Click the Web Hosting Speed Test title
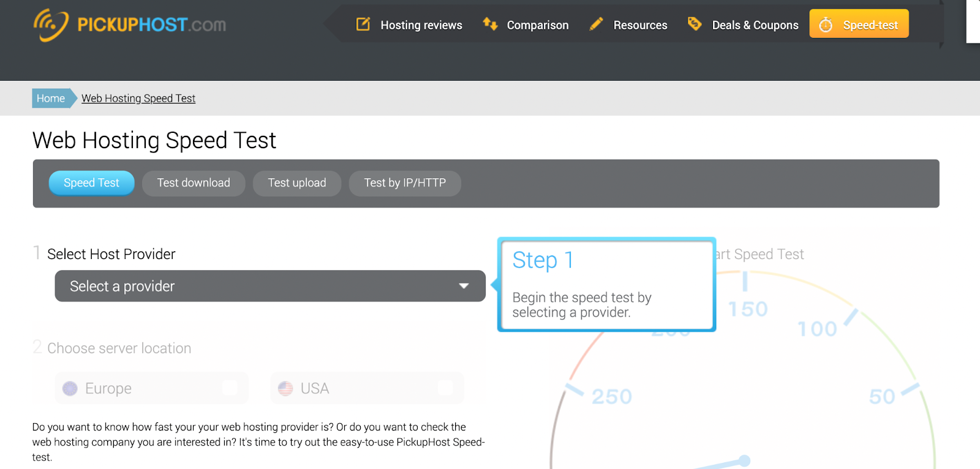The image size is (980, 469). pyautogui.click(x=154, y=140)
